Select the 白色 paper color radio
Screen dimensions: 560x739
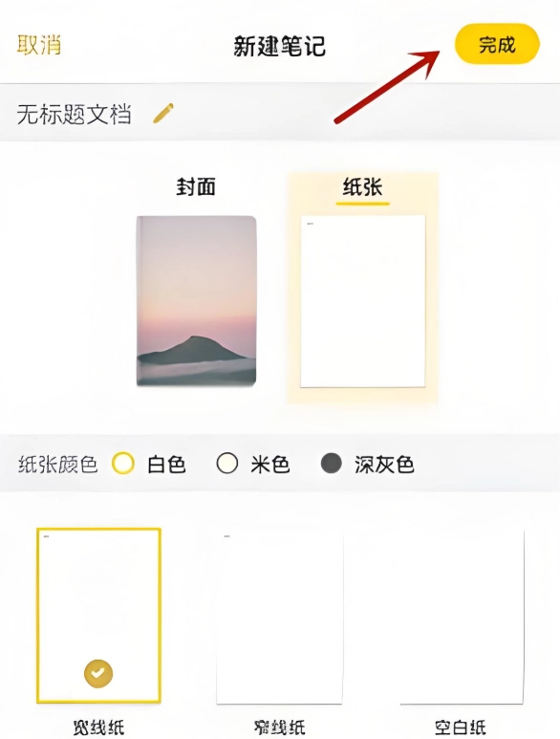pos(123,464)
